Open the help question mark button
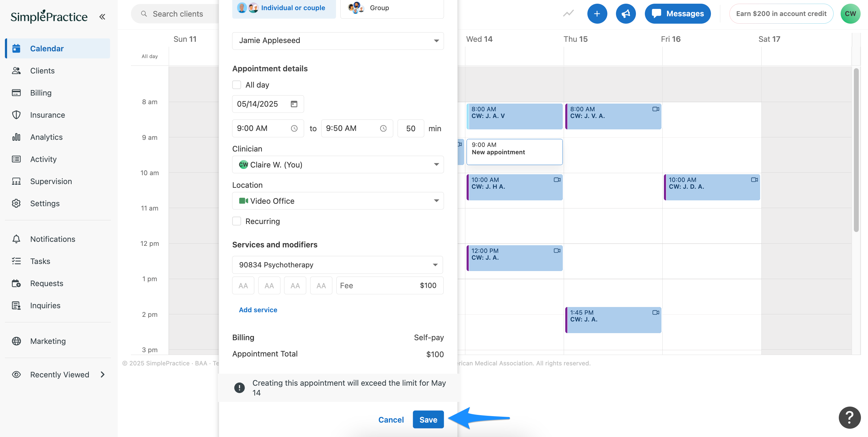 (850, 418)
